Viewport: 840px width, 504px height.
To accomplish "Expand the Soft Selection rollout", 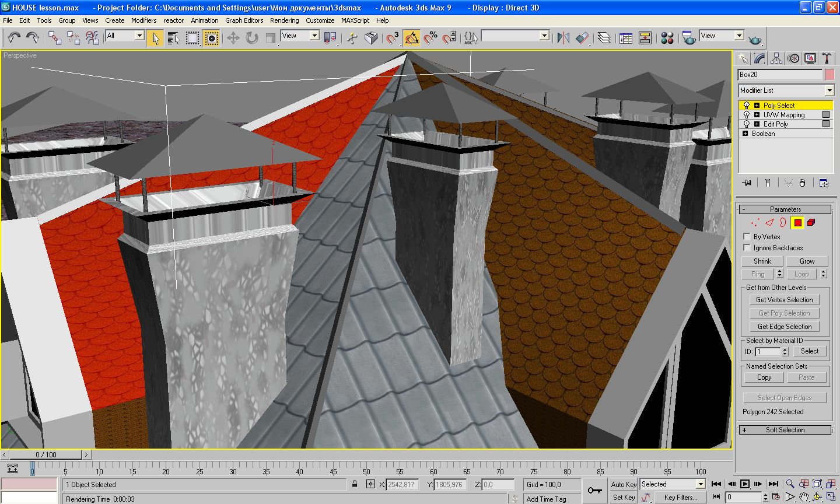I will 785,430.
